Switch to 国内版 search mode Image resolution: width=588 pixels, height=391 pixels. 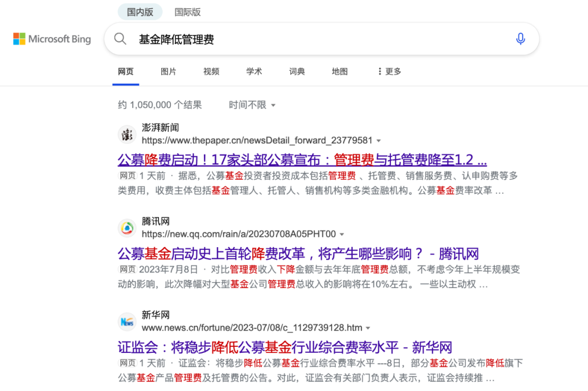140,11
